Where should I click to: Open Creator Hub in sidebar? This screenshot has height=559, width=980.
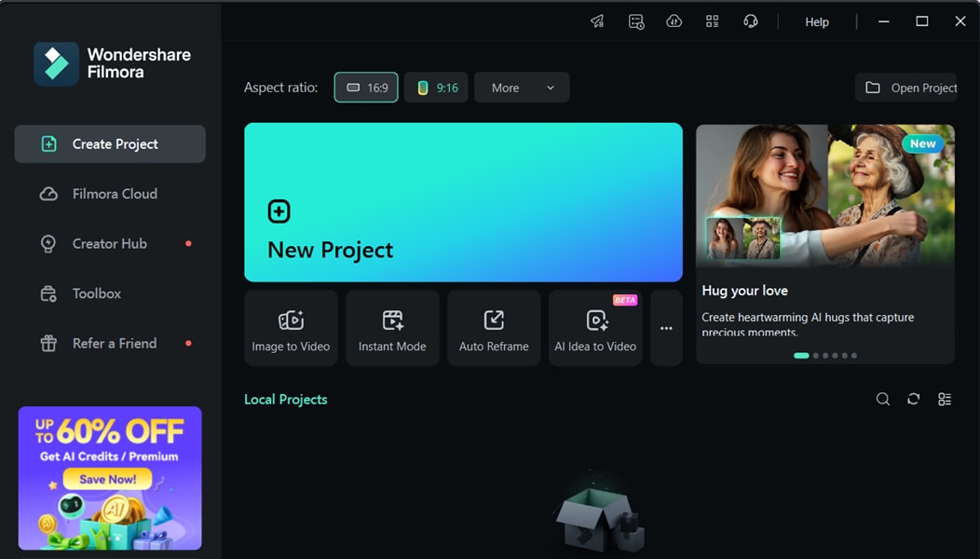click(x=110, y=244)
